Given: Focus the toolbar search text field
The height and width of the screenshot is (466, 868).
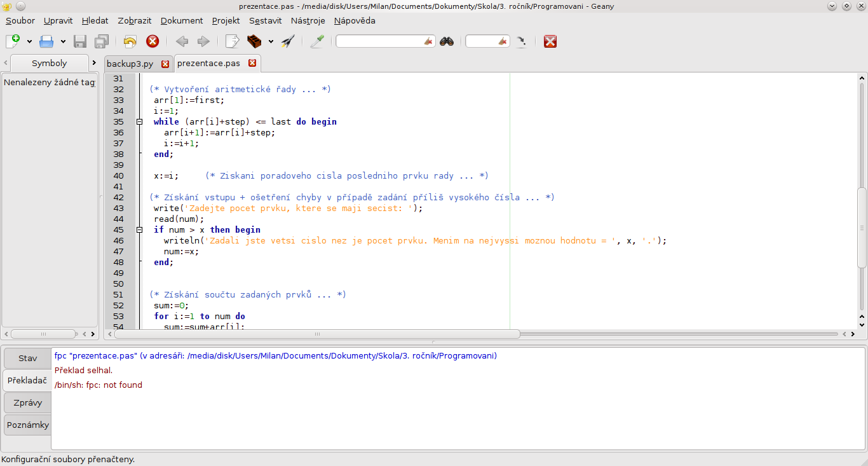Looking at the screenshot, I should pos(379,41).
